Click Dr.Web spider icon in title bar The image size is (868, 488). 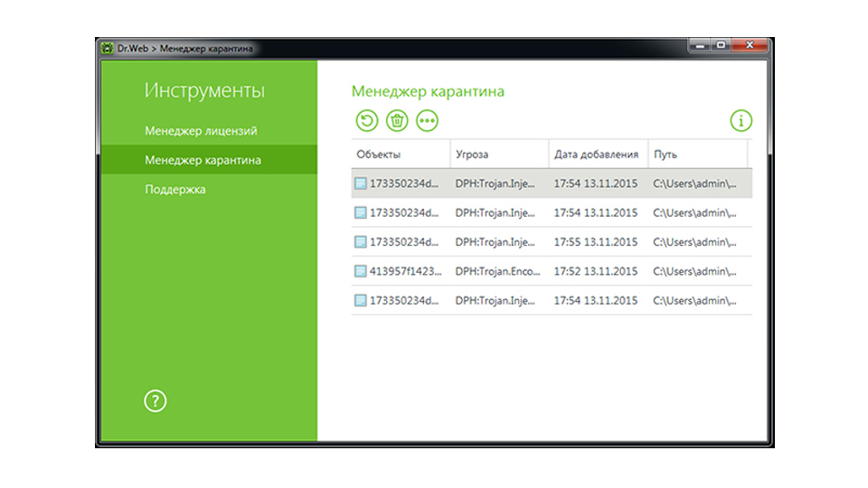[107, 48]
